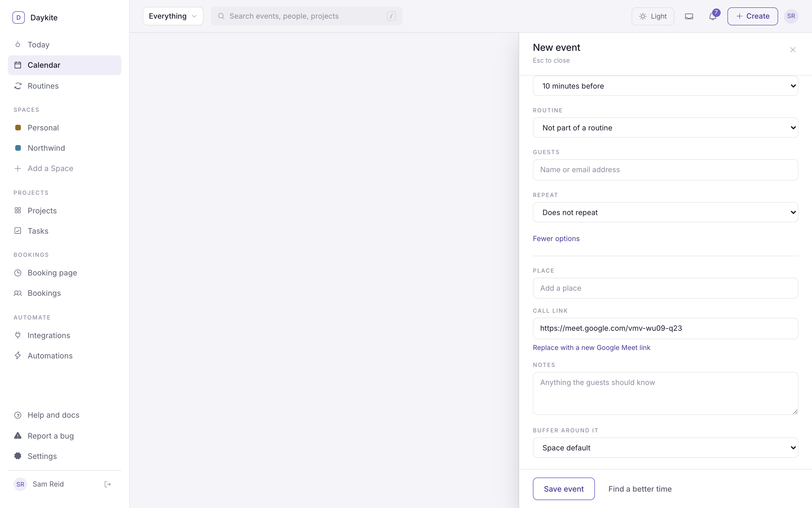Open the Buffer around it dropdown

665,448
